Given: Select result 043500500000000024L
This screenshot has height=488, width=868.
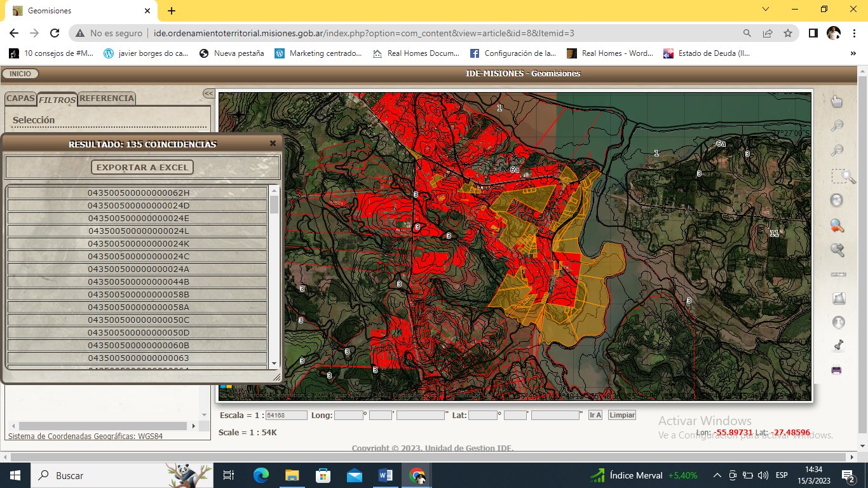Looking at the screenshot, I should tap(138, 231).
